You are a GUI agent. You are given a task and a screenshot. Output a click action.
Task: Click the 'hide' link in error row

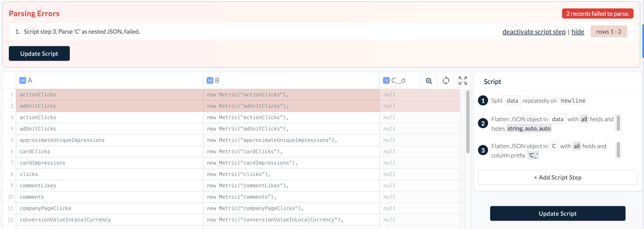(x=578, y=32)
